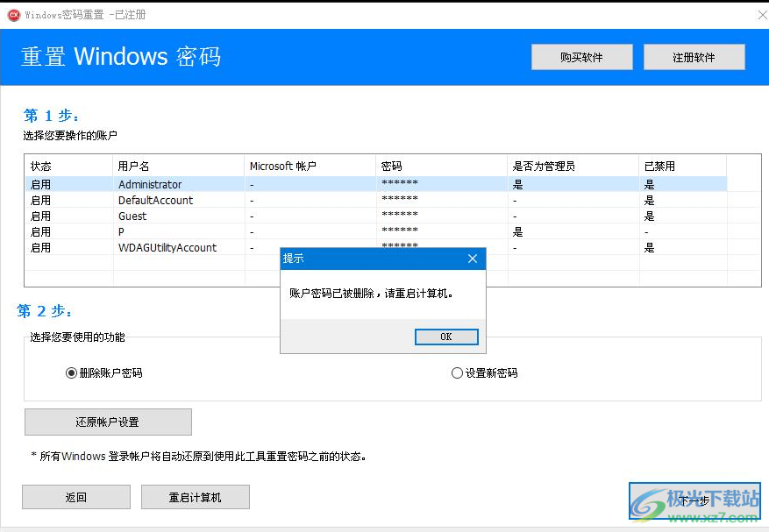Image resolution: width=769 pixels, height=532 pixels.
Task: Select the Administrator account row
Action: coord(375,184)
